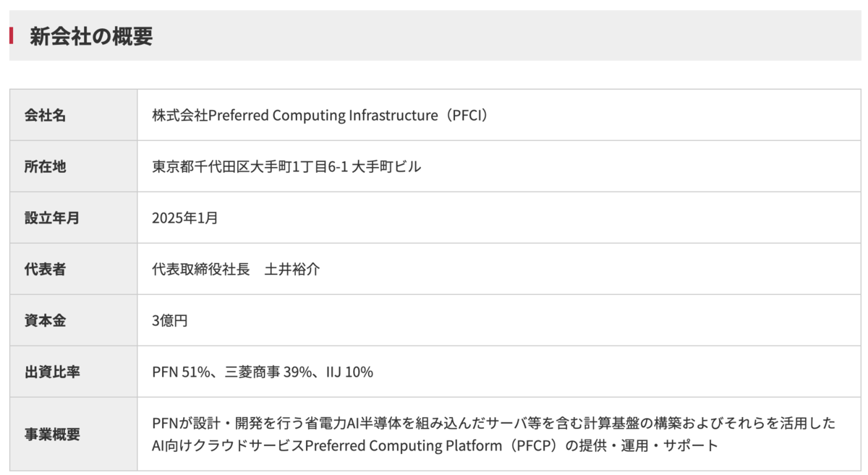Click the 新会社の概要 section heading
Screen dimensions: 868x475
pyautogui.click(x=91, y=36)
